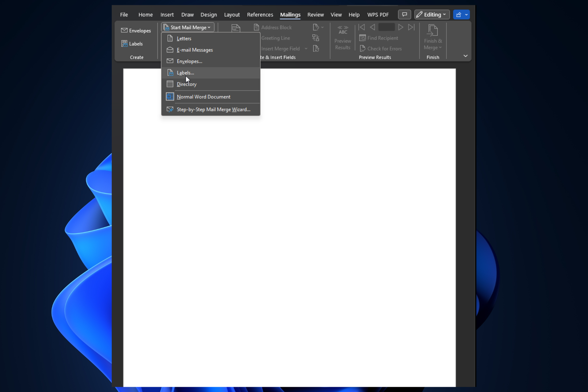588x392 pixels.
Task: Switch to the Layout tab
Action: 232,14
